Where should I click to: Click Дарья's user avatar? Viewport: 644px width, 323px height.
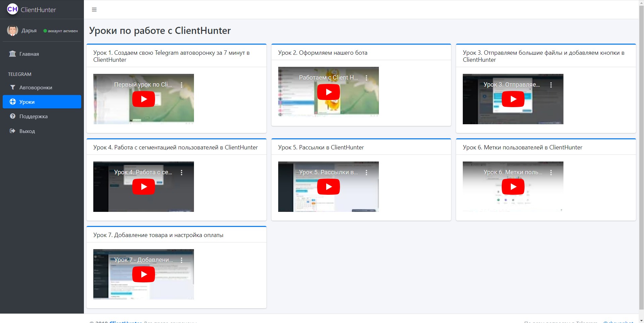pyautogui.click(x=12, y=31)
